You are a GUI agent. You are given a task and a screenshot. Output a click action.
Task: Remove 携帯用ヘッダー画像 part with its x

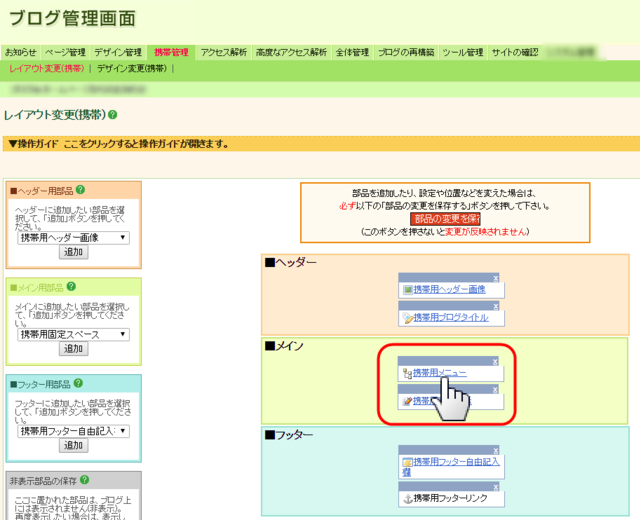coord(495,278)
